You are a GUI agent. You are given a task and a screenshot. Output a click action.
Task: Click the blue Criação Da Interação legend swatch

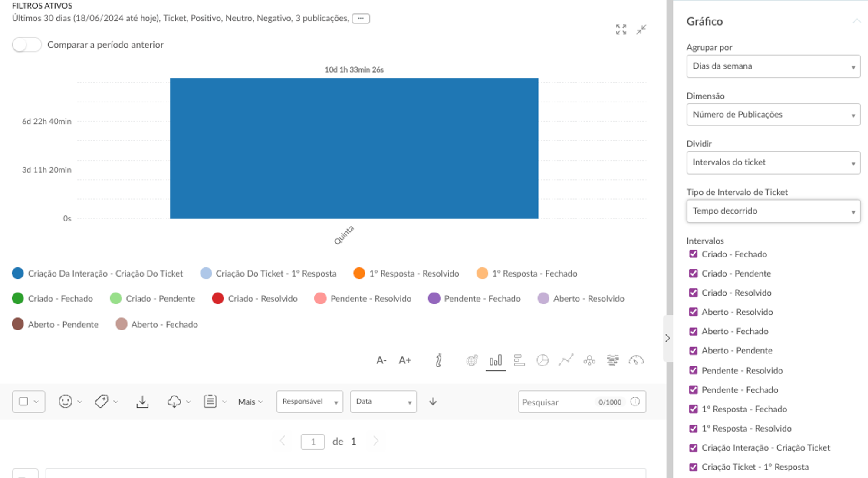pyautogui.click(x=18, y=274)
